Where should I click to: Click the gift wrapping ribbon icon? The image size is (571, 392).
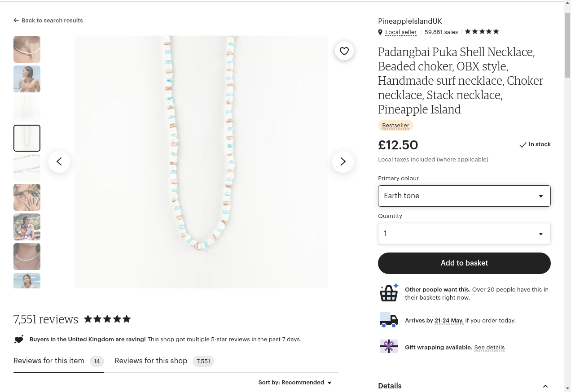[x=389, y=346]
